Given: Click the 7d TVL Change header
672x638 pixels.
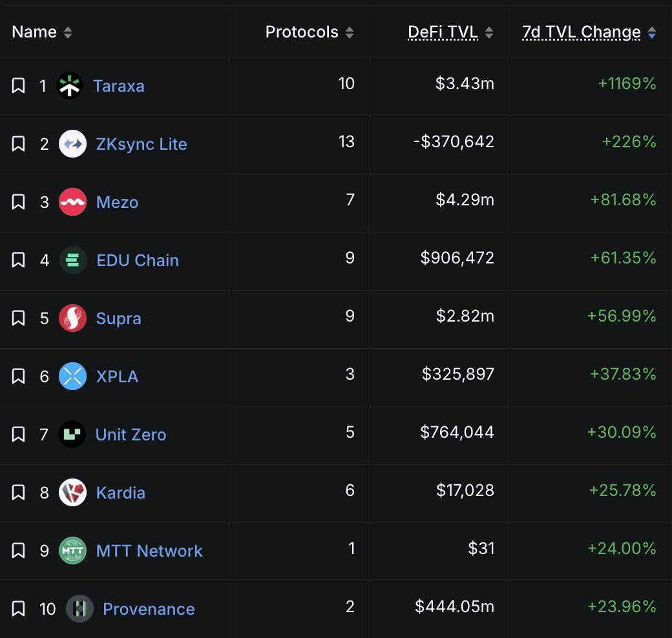Looking at the screenshot, I should 581,32.
